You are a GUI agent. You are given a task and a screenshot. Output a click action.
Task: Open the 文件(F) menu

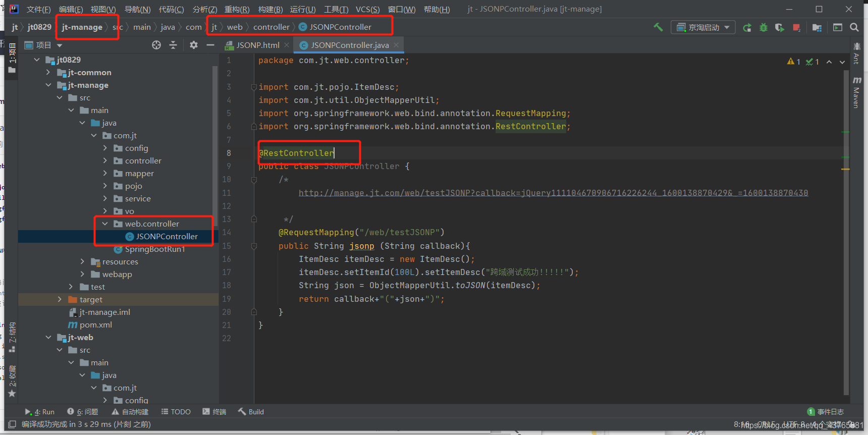click(x=38, y=9)
